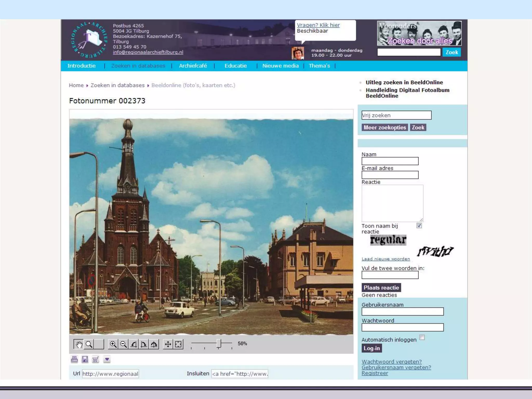Uncheck 'Toon naam bij reactie' checkbox
Image resolution: width=532 pixels, height=399 pixels.
coord(419,225)
